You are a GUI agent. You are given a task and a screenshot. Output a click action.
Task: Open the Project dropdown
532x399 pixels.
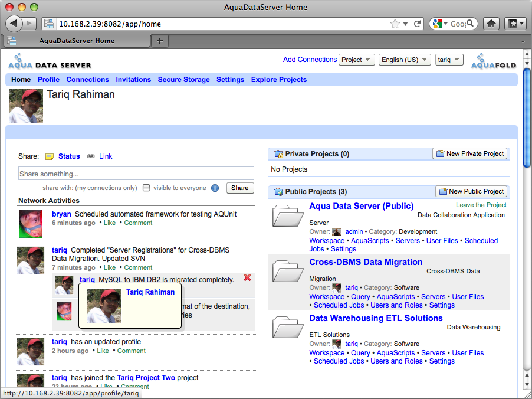click(x=357, y=60)
